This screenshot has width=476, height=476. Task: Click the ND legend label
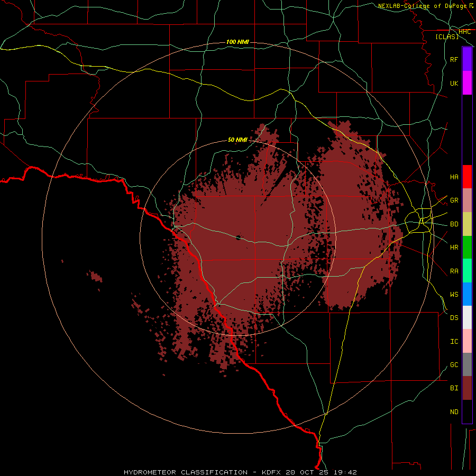tap(454, 412)
